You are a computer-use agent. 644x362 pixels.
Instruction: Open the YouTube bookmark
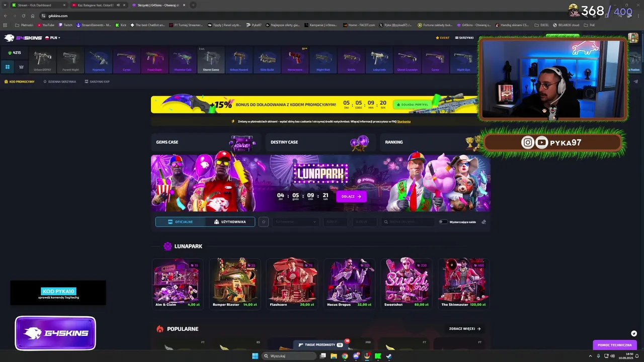coord(46,25)
